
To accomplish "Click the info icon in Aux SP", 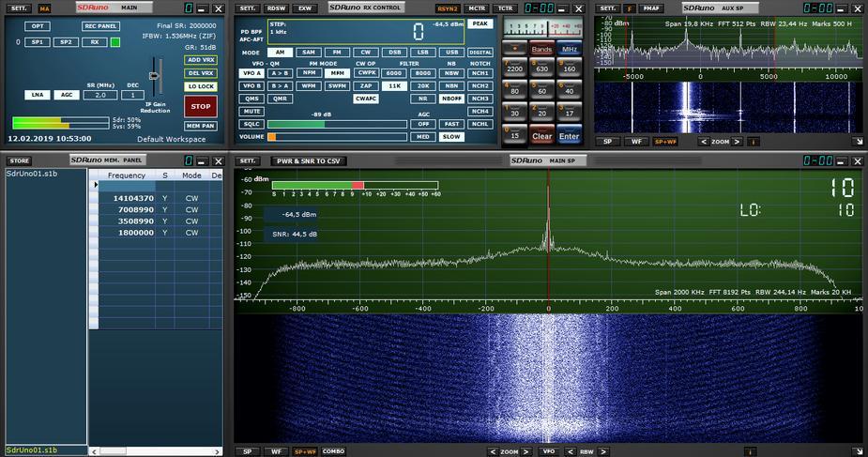I will (x=753, y=142).
